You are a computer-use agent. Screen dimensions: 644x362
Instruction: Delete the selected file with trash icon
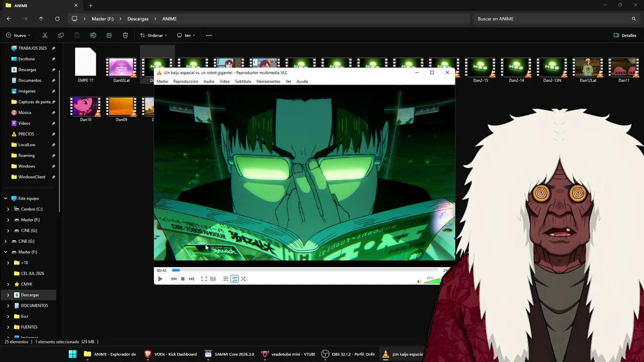tap(125, 35)
